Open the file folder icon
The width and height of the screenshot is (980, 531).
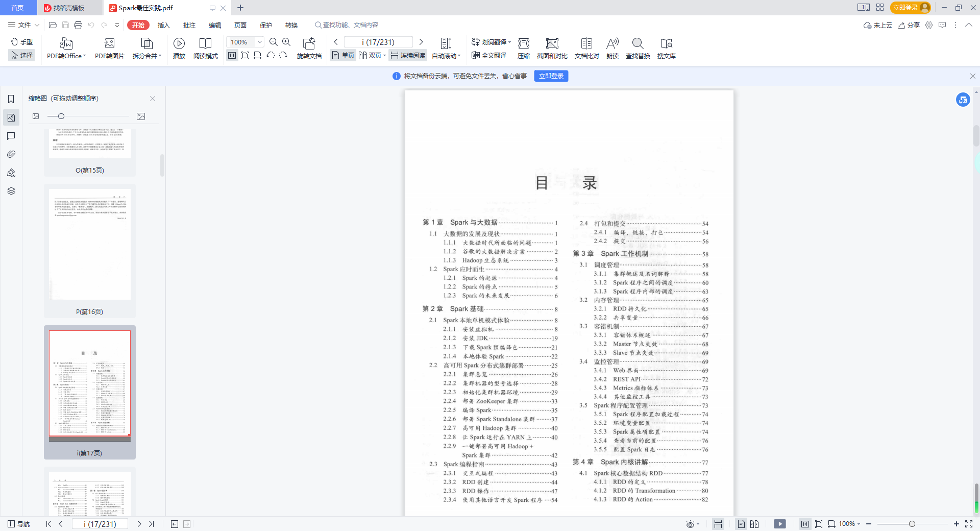[53, 25]
